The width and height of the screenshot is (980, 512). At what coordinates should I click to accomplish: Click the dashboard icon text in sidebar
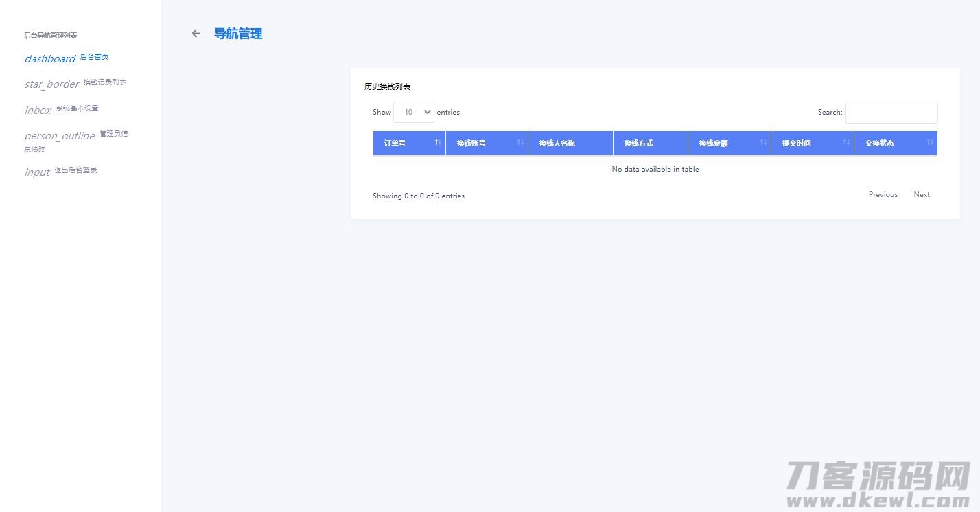50,59
